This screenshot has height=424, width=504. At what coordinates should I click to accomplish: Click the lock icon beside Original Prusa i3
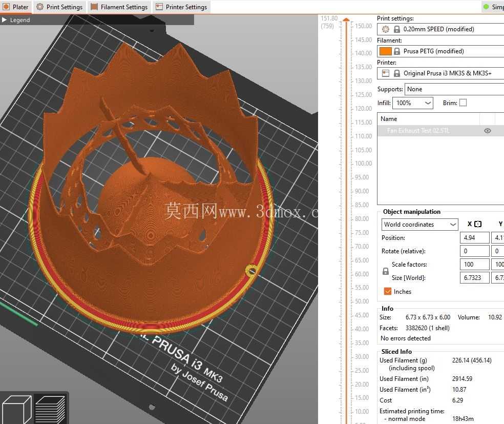coord(397,73)
